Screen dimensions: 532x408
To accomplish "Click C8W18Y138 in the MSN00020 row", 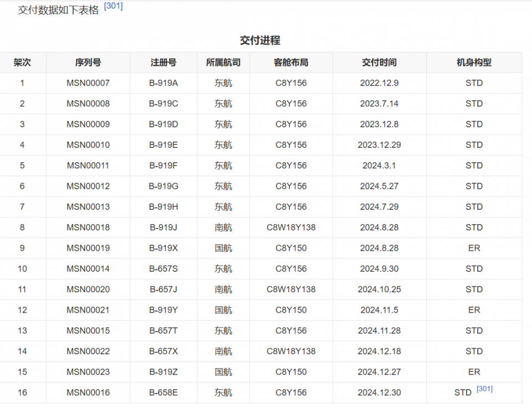I will pyautogui.click(x=291, y=290).
